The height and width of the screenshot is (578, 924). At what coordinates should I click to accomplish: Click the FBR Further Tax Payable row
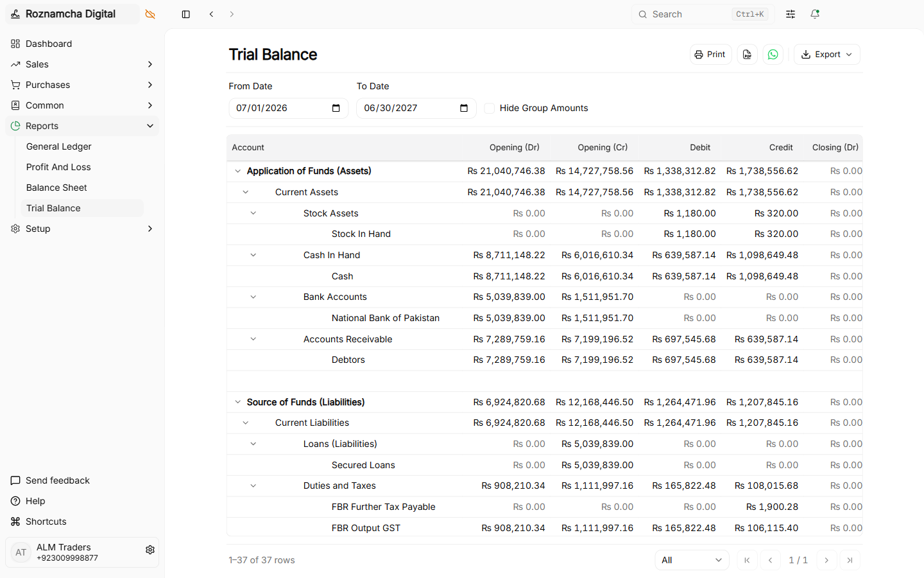pos(544,507)
